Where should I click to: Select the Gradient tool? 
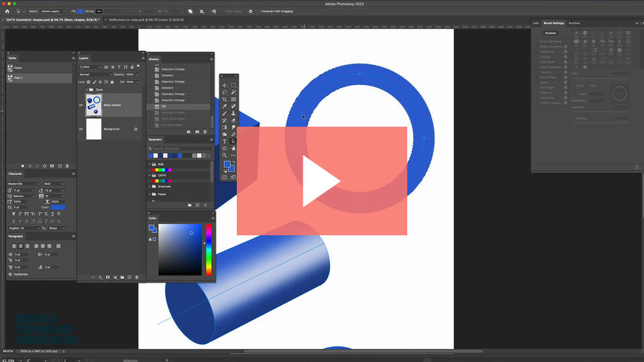tap(224, 127)
